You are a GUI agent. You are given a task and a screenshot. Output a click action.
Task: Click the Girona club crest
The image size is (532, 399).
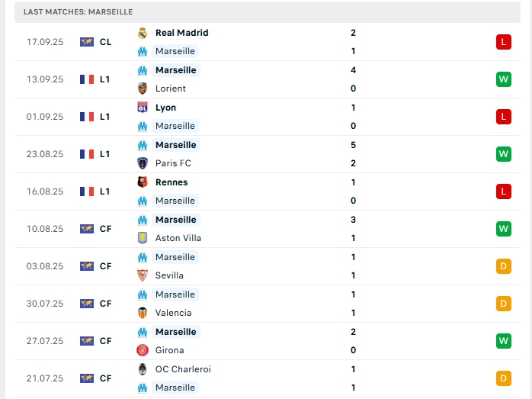tap(143, 350)
